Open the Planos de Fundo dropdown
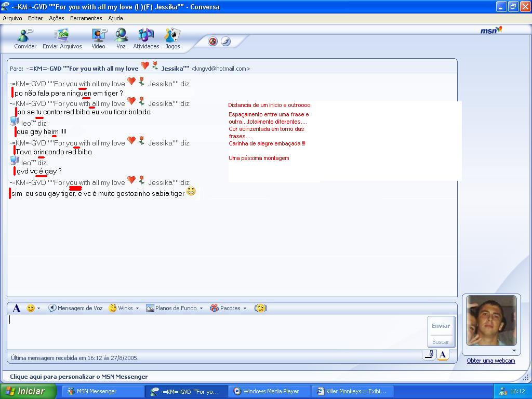 201,309
